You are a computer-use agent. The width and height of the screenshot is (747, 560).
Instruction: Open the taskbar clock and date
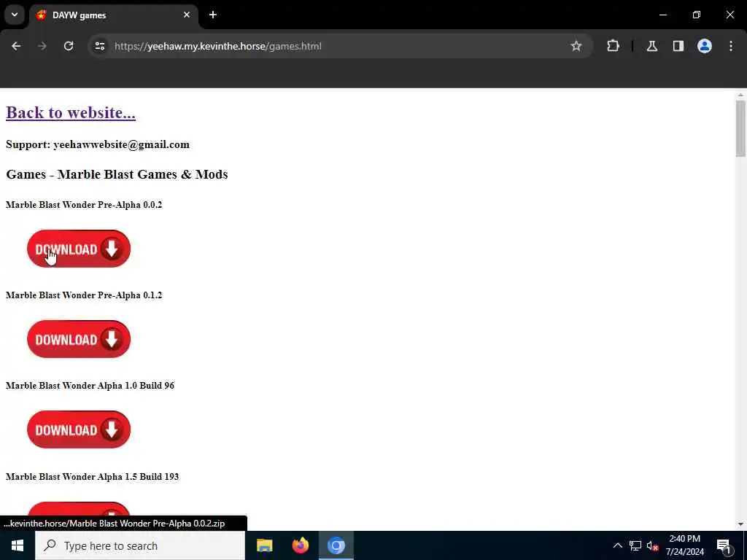click(x=684, y=545)
